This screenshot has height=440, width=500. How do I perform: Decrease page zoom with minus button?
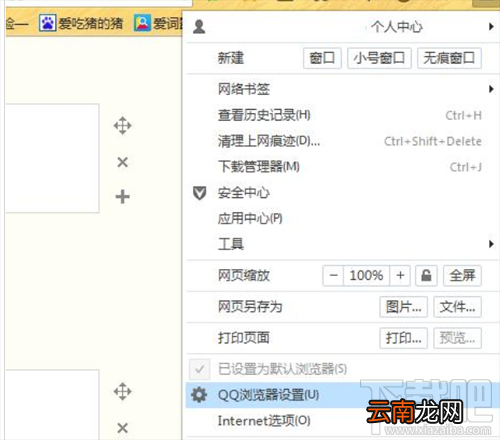[333, 275]
